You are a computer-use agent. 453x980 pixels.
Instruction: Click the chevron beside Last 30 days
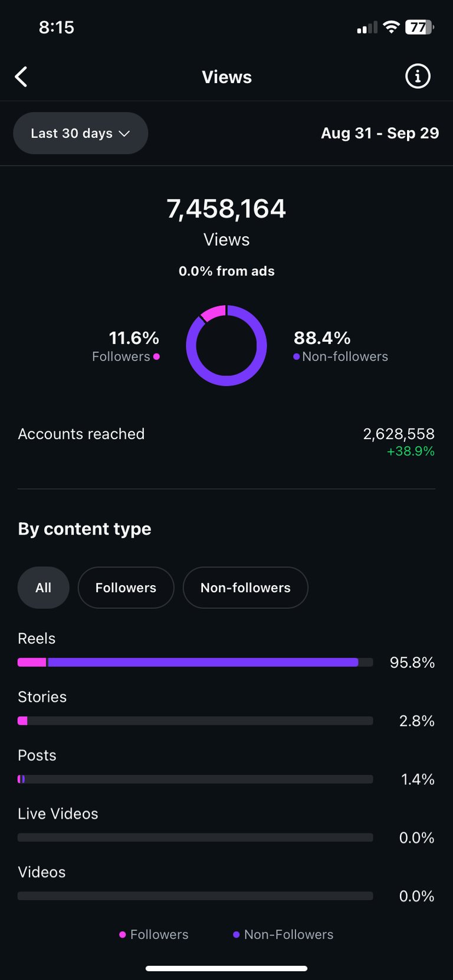click(124, 134)
